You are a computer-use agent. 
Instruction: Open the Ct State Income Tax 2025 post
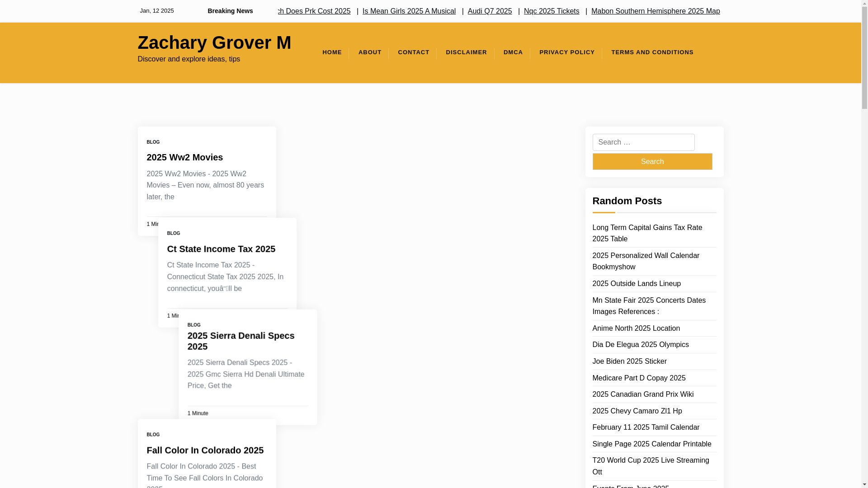click(221, 249)
